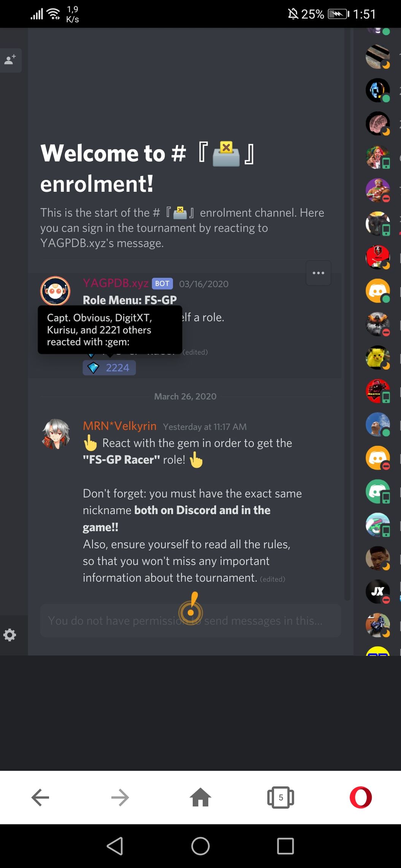
Task: Click the YAGPDB.xyz bot avatar
Action: point(55,291)
